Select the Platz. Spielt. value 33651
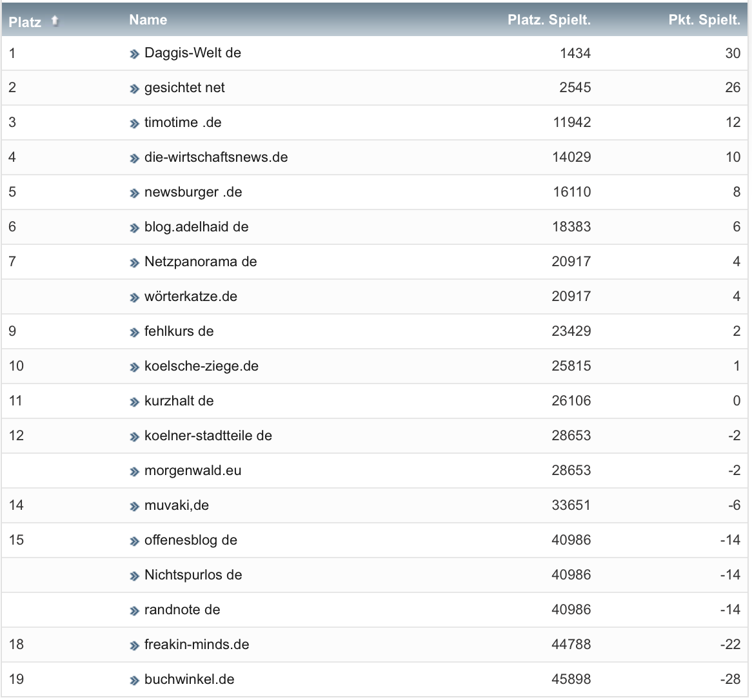Viewport: 752px width, 700px height. pyautogui.click(x=571, y=505)
